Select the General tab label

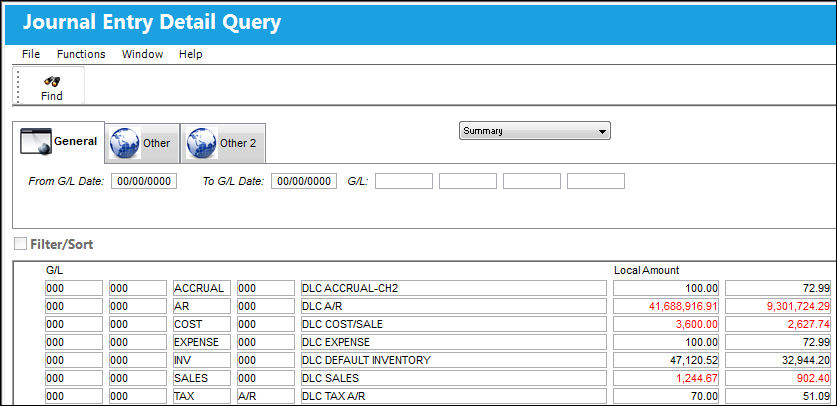point(75,141)
